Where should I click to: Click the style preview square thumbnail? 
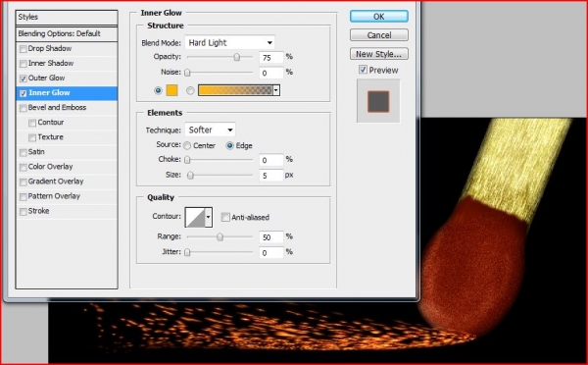click(x=378, y=101)
